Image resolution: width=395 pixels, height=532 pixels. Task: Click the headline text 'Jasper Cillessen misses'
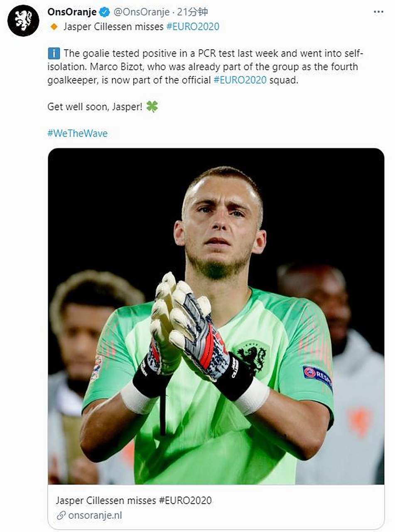point(113,27)
